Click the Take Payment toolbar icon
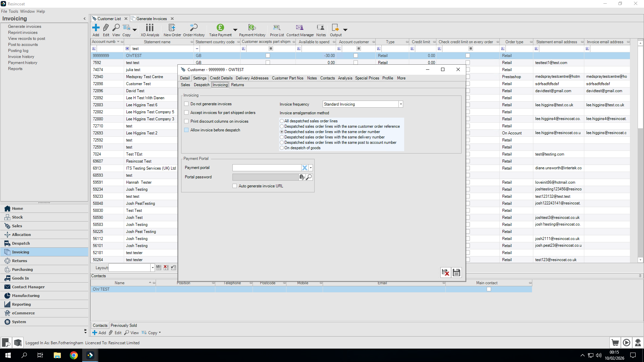The width and height of the screenshot is (644, 362). (220, 28)
